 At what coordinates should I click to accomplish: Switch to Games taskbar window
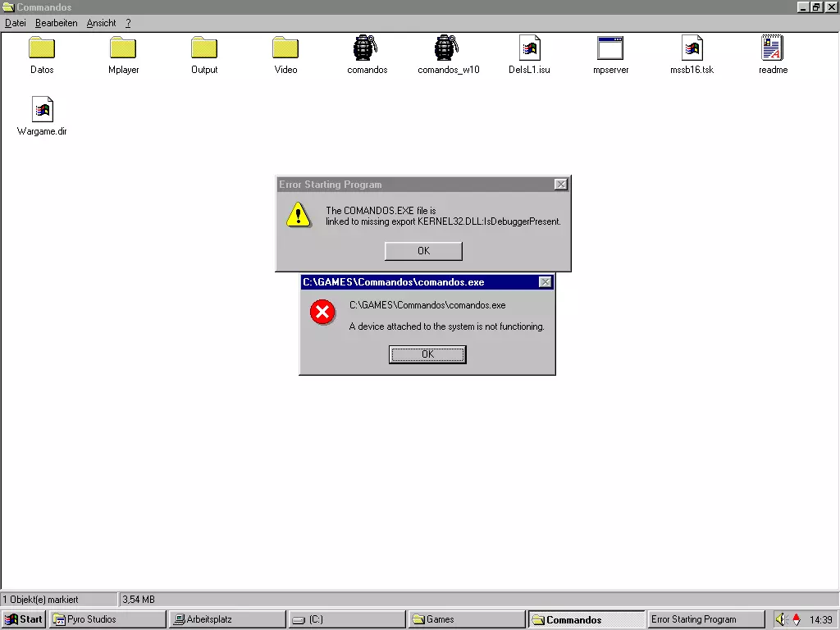(x=466, y=619)
